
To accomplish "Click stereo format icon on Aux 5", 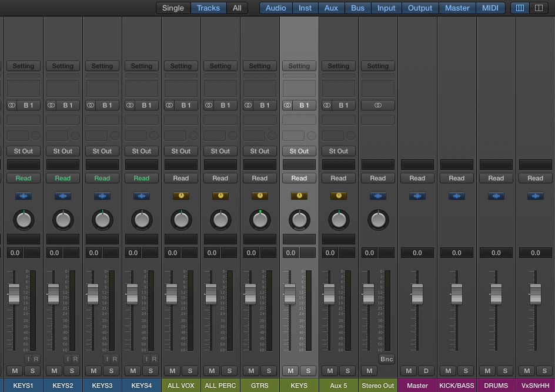I will coord(327,105).
